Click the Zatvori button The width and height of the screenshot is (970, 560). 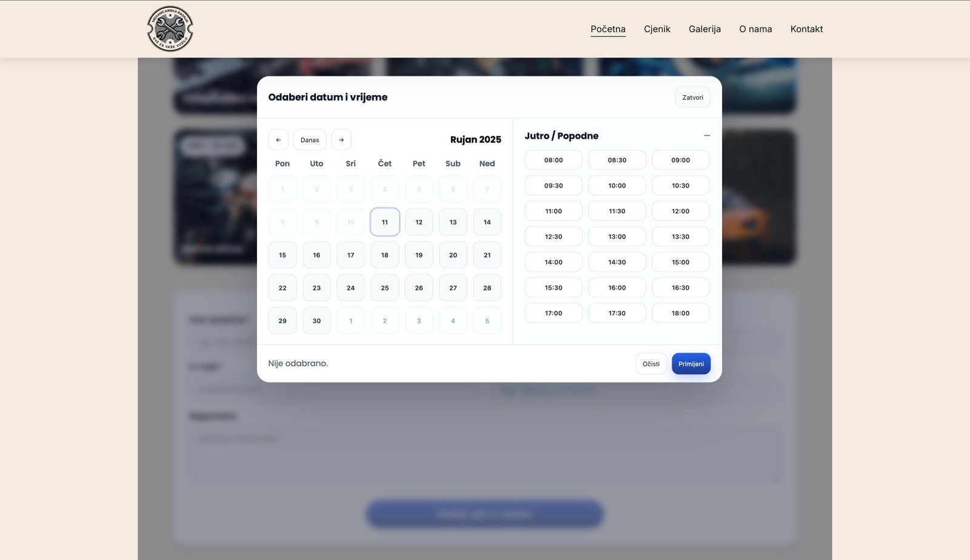(x=692, y=97)
